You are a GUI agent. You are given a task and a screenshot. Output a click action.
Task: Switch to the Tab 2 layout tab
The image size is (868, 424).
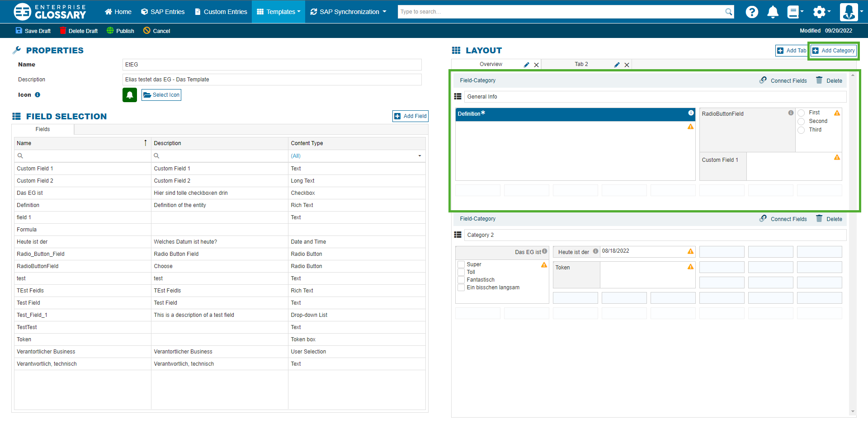(581, 64)
